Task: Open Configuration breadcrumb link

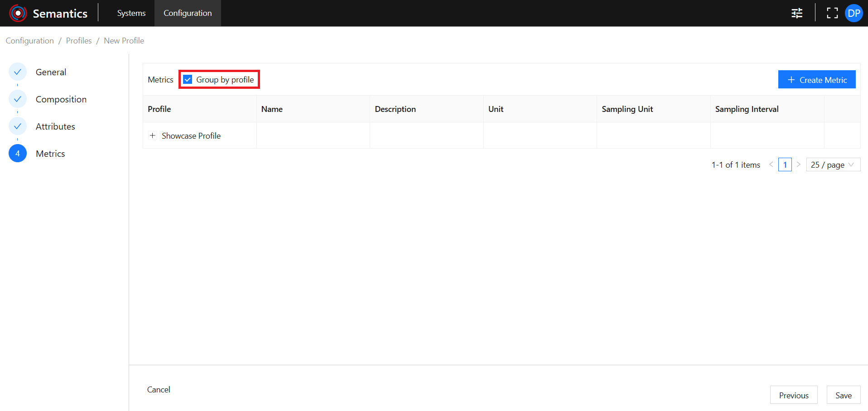Action: point(30,41)
